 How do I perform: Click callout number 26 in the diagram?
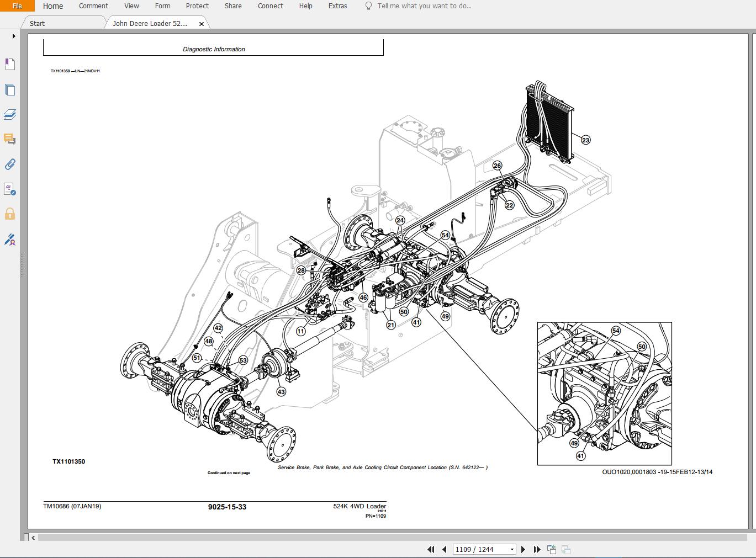coord(497,166)
